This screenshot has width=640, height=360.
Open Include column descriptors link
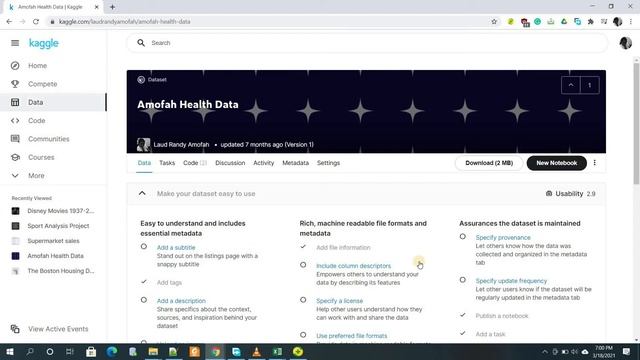tap(353, 266)
